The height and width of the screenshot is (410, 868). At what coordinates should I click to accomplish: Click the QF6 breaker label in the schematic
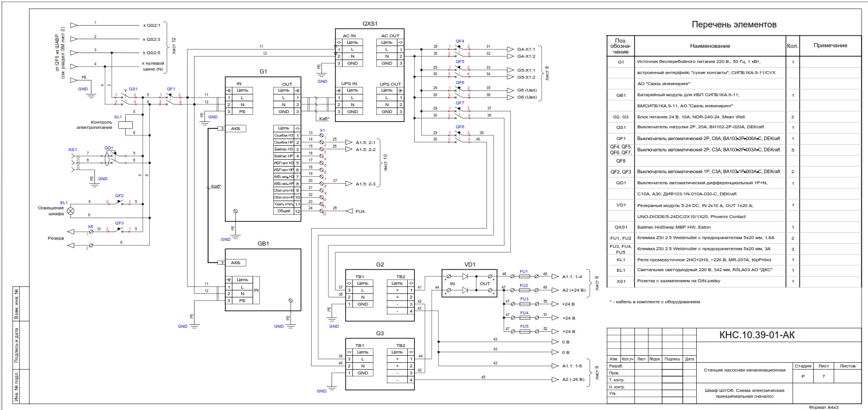tap(460, 83)
